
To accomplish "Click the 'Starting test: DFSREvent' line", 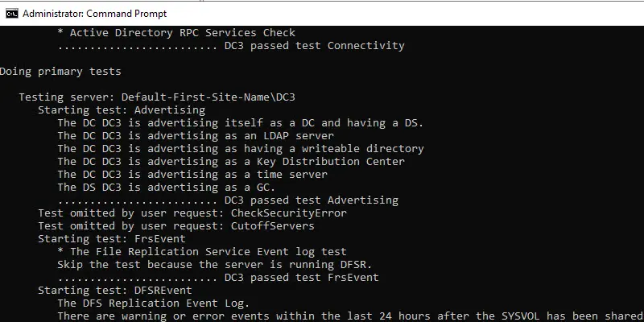I will [x=115, y=291].
